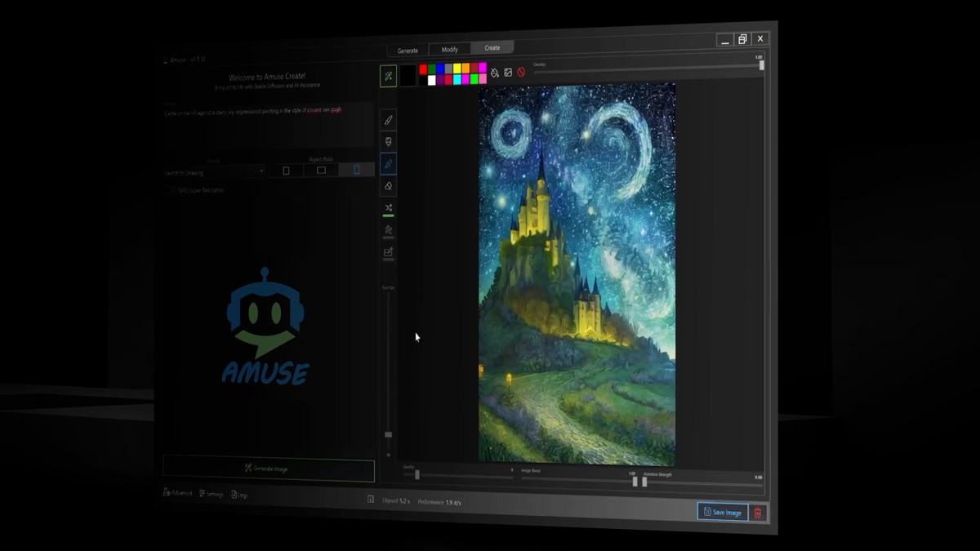Viewport: 980px width, 551px height.
Task: Toggle the shuffle option with green indicator
Action: (x=389, y=208)
